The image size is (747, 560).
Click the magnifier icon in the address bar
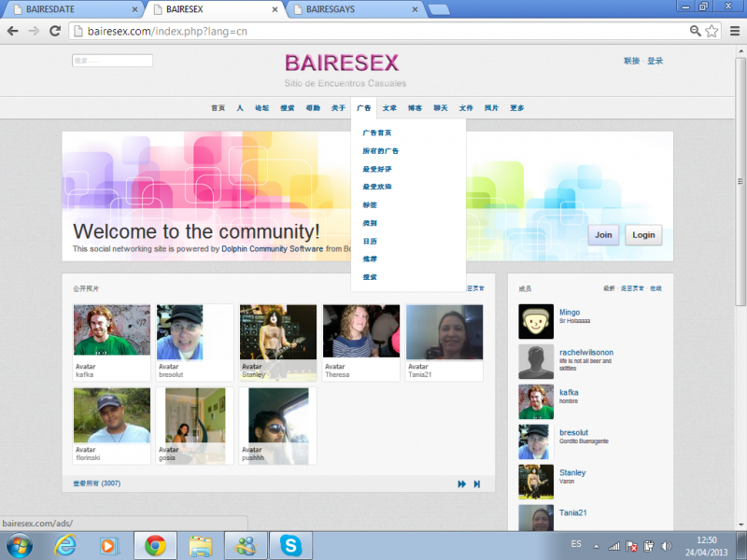[x=696, y=32]
